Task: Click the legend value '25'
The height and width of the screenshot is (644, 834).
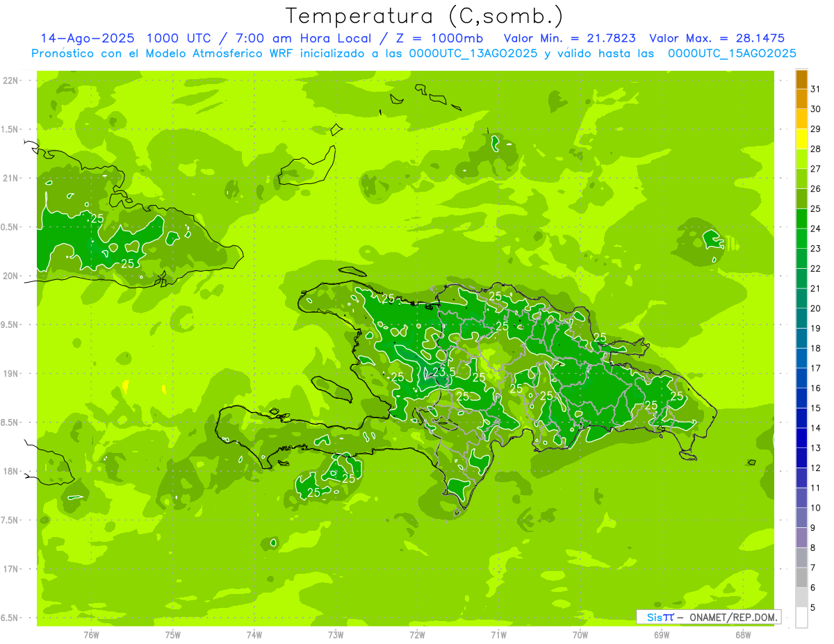Action: 816,208
